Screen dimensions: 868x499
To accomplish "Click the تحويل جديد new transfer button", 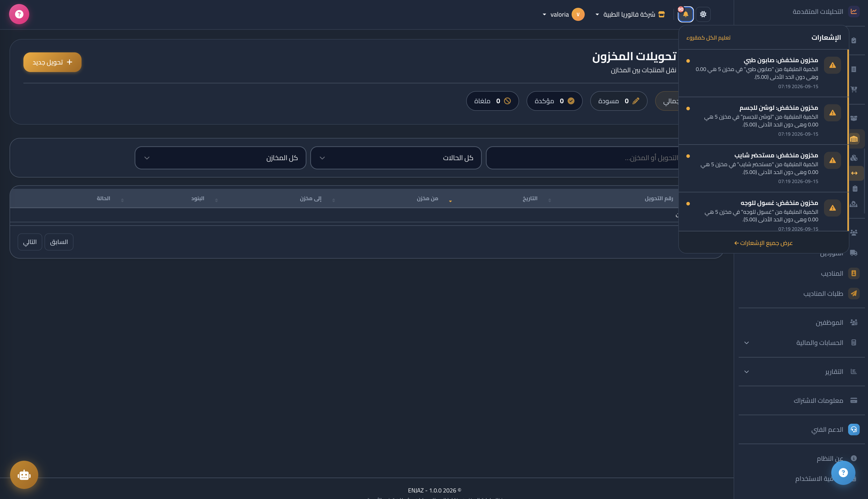I will coord(52,62).
